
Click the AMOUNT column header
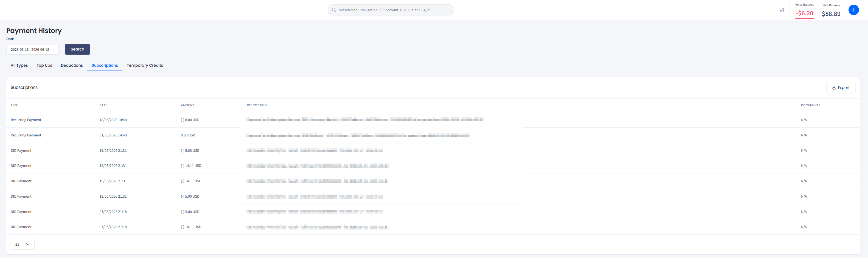click(187, 105)
